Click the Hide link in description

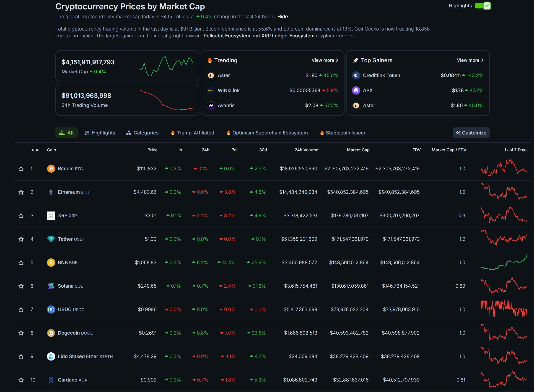pyautogui.click(x=283, y=17)
